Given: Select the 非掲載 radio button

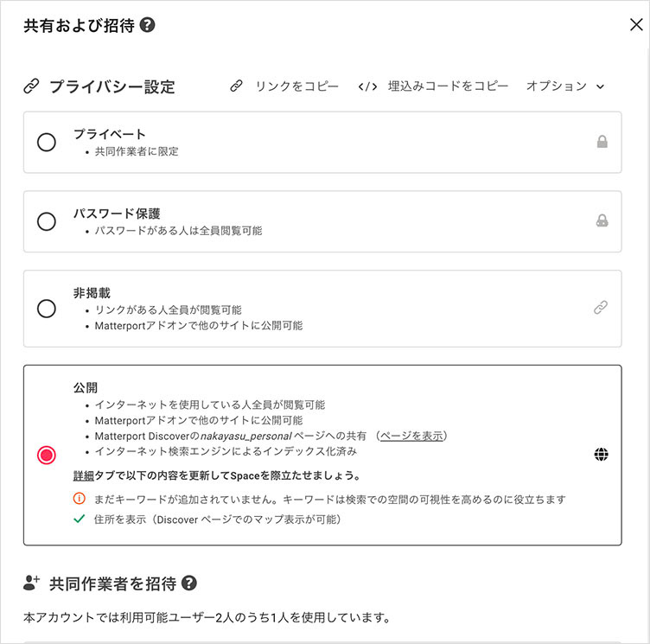Looking at the screenshot, I should click(47, 309).
